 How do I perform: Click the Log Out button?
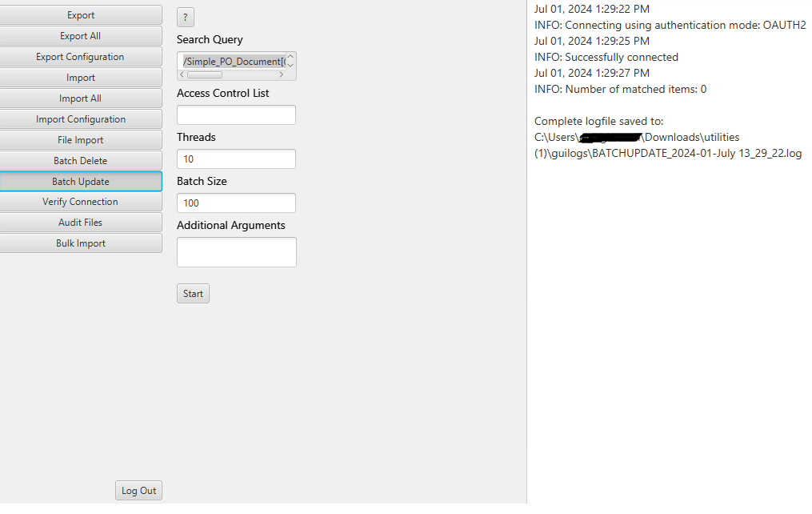click(139, 491)
